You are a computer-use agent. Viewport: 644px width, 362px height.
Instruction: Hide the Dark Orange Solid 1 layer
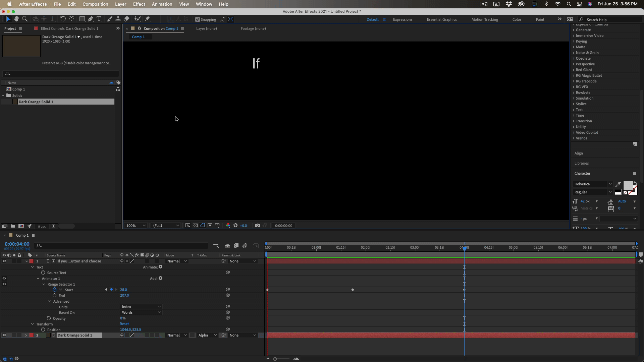(x=4, y=335)
